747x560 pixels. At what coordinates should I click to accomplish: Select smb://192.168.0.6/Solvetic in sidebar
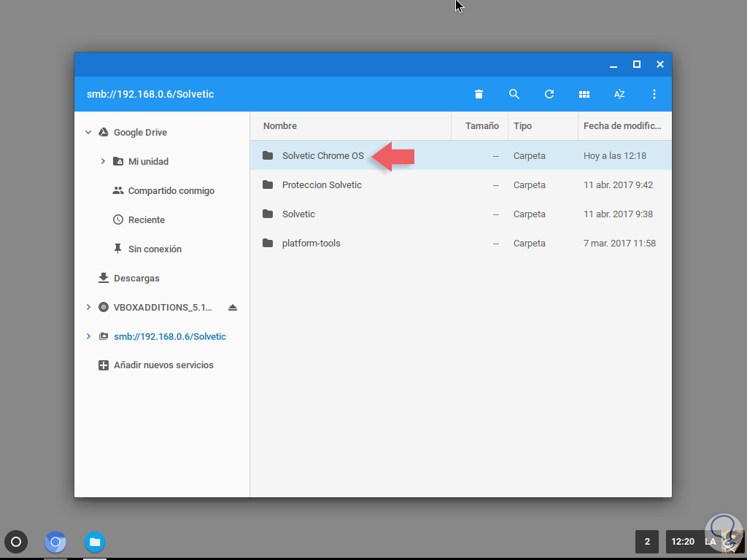(169, 337)
